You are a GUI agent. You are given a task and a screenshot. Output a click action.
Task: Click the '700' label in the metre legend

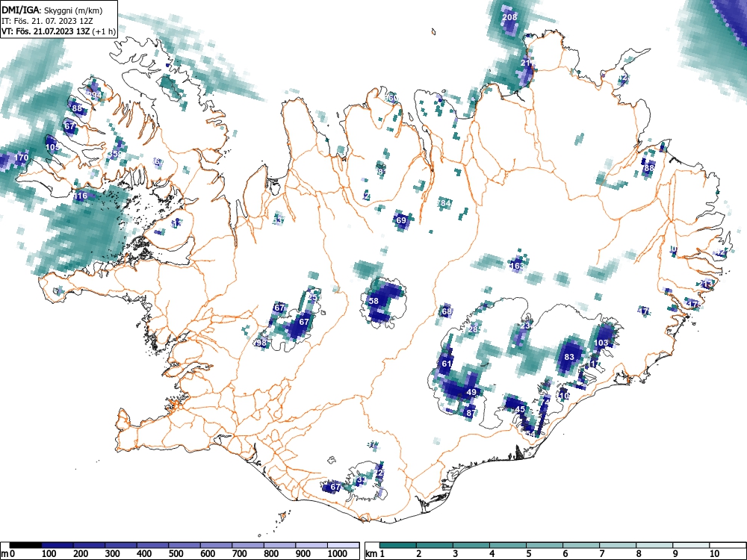click(x=239, y=554)
